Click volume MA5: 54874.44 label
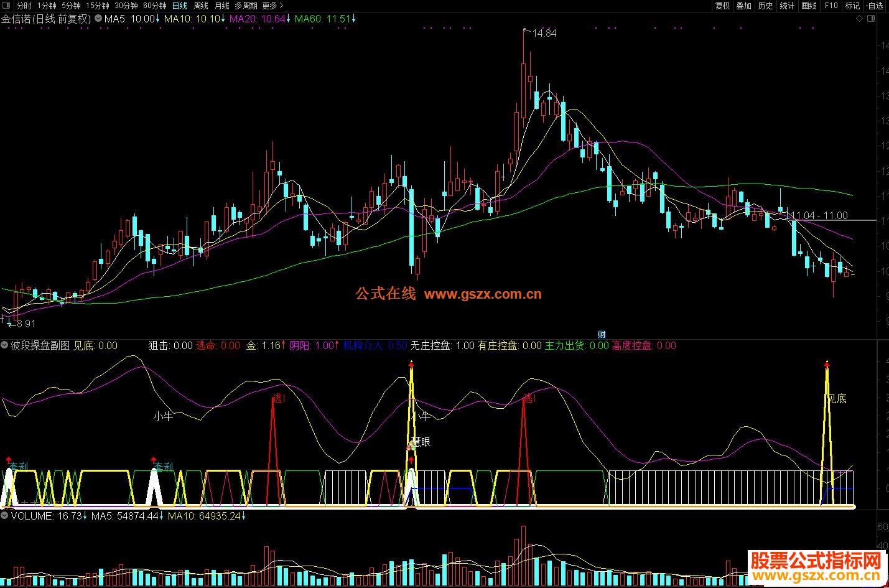This screenshot has width=889, height=588. click(x=126, y=516)
